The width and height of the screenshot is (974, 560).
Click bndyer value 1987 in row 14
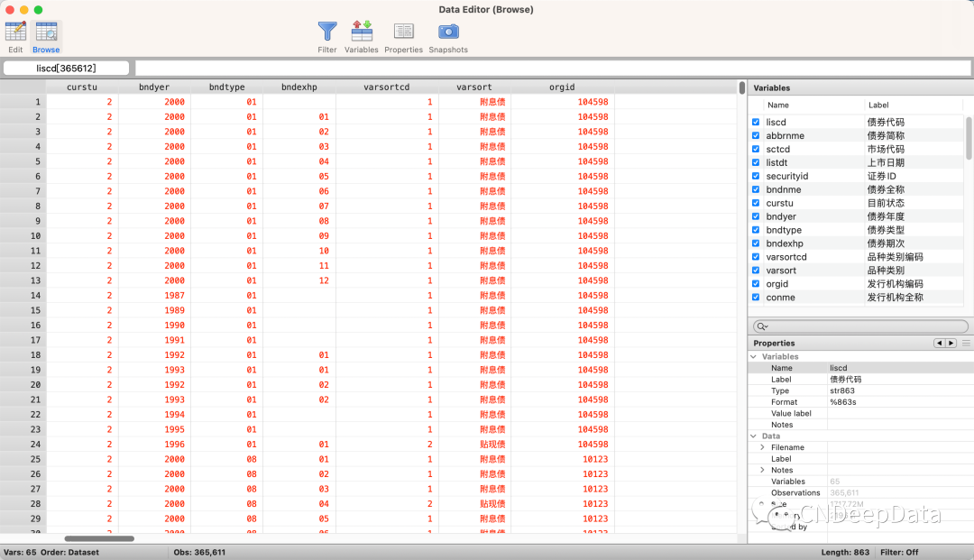(175, 296)
